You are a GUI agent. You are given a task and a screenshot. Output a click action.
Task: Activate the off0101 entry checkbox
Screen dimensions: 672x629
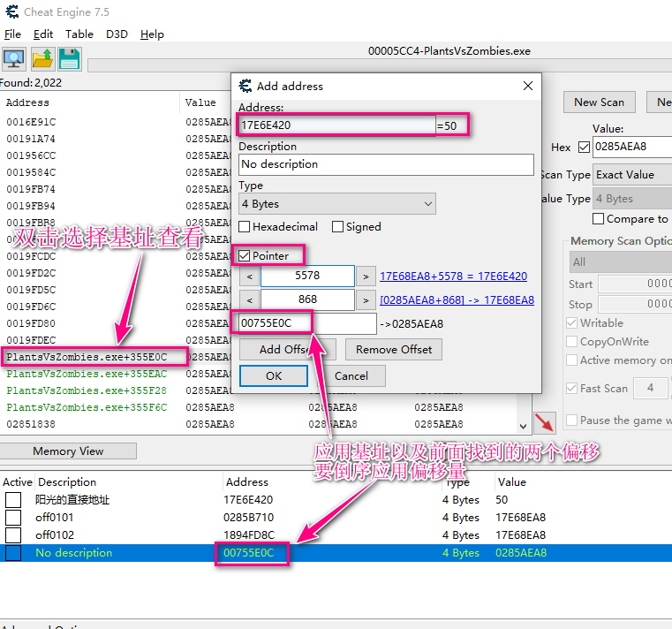coord(13,518)
